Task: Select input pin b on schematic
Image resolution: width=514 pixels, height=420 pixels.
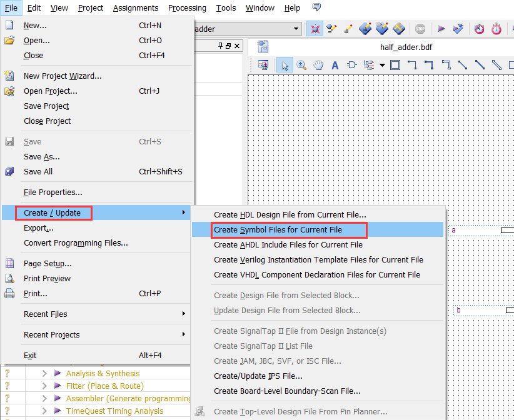Action: tap(485, 310)
